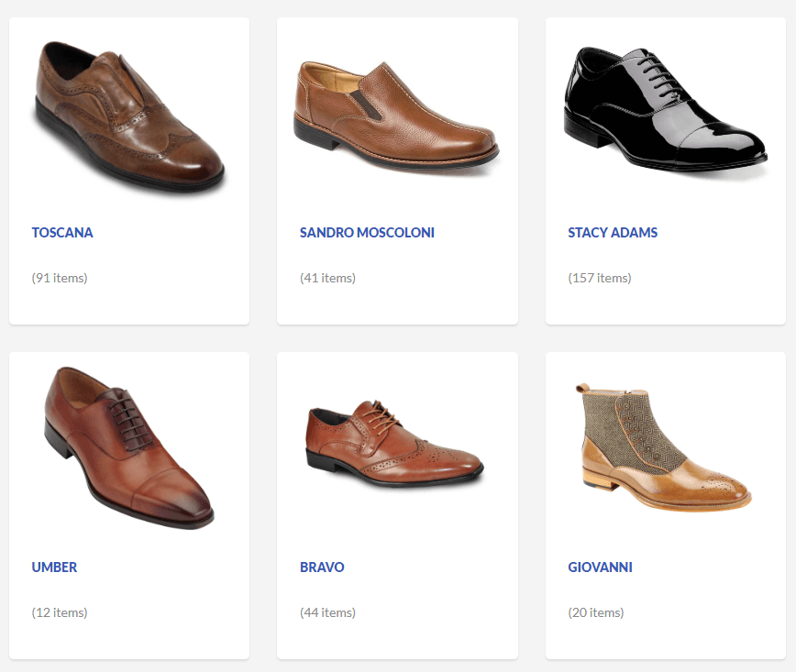Visit the GIOVANNI brand name link
This screenshot has height=672, width=796.
click(x=600, y=567)
